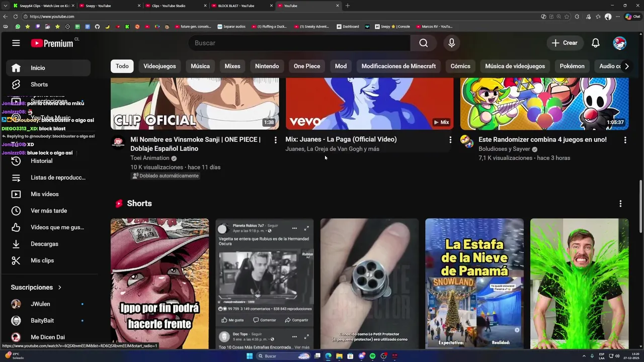Open the Boludioses y Sayver channel avatar
The width and height of the screenshot is (644, 362).
coord(467,142)
